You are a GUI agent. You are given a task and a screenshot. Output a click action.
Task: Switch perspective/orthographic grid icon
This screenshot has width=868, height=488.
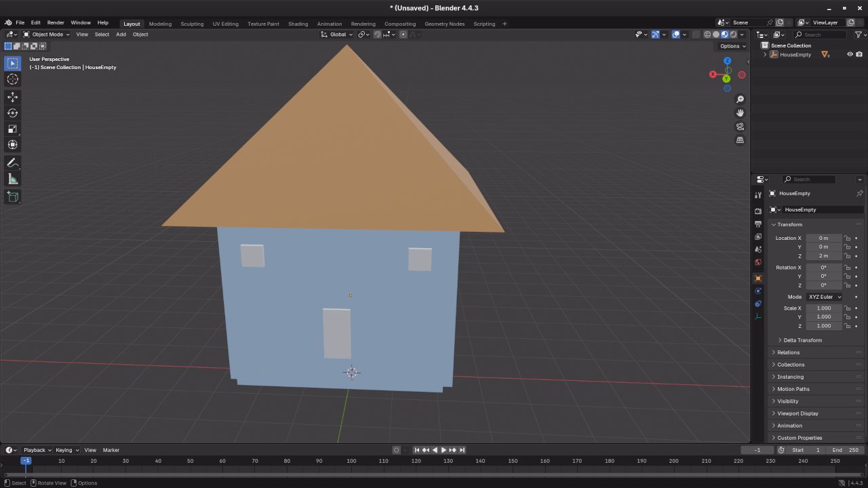click(x=740, y=140)
